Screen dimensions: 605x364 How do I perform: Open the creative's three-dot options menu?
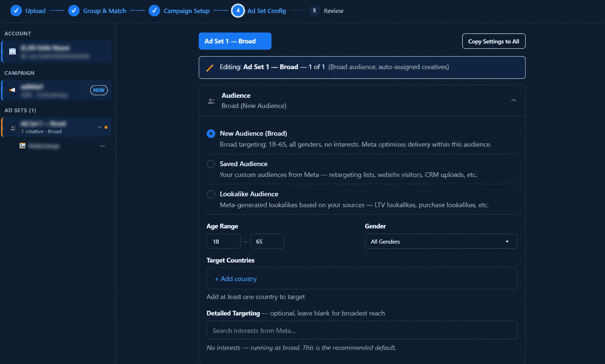tap(102, 146)
